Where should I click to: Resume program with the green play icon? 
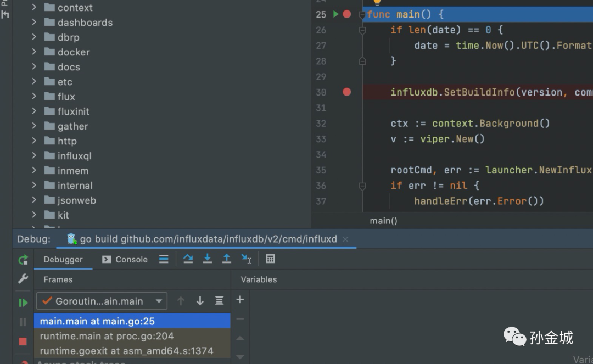23,303
